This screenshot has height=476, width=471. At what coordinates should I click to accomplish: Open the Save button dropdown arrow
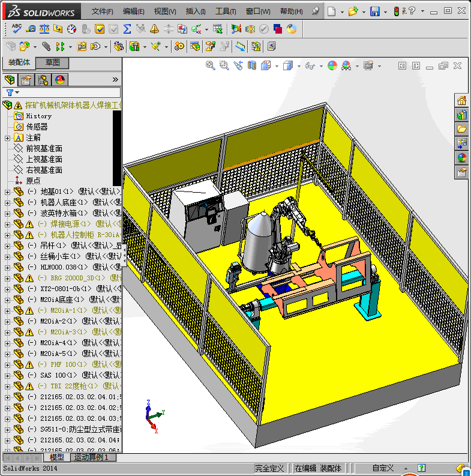point(385,12)
